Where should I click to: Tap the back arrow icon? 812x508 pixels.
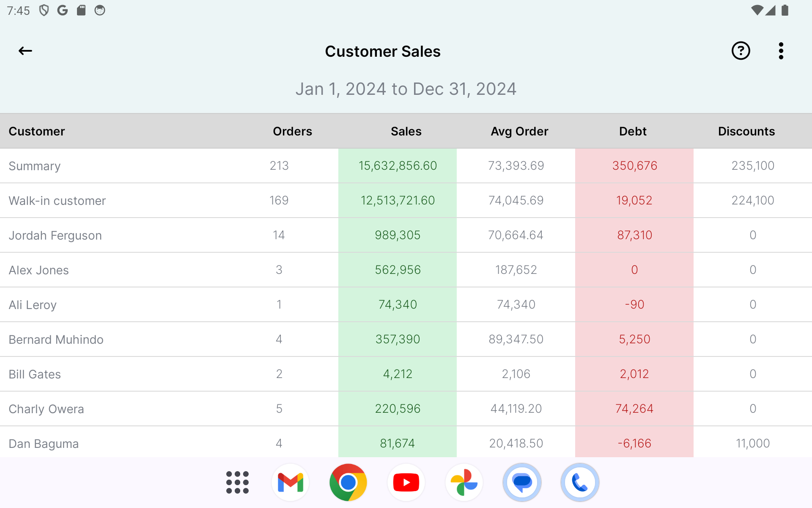pos(25,51)
